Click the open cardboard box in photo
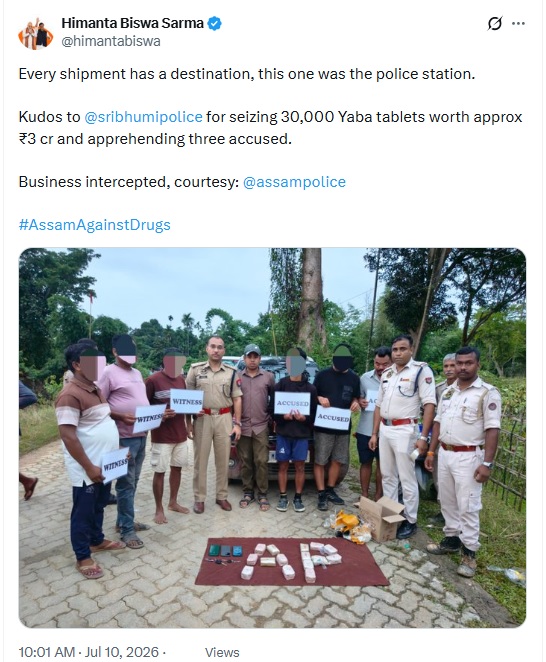The image size is (546, 662). pos(380,518)
